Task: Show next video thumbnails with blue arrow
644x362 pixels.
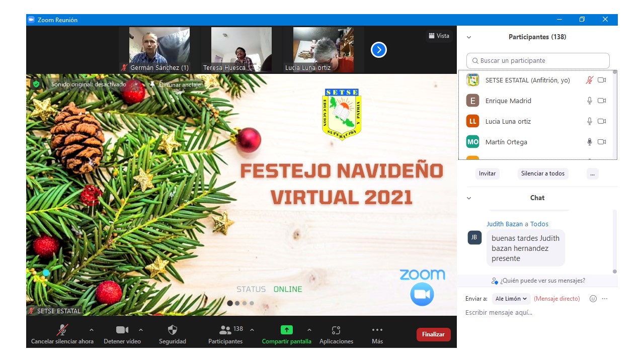Action: 378,50
